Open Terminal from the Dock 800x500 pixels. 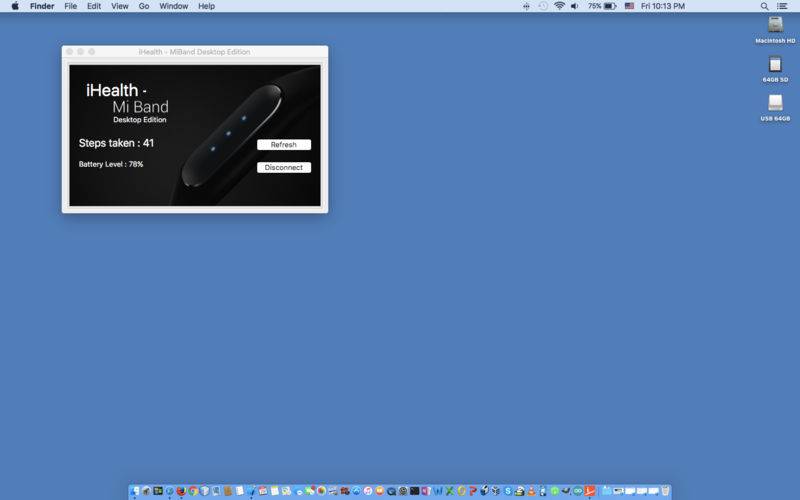414,491
